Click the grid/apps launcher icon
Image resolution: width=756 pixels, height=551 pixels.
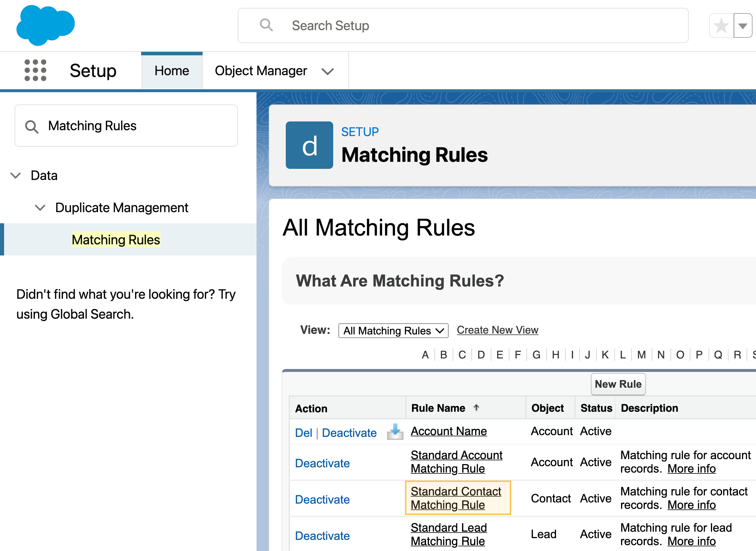point(36,70)
